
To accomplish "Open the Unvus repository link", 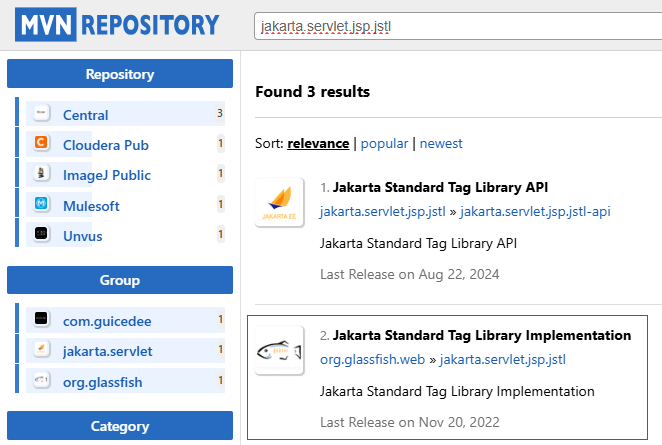I will tap(83, 236).
